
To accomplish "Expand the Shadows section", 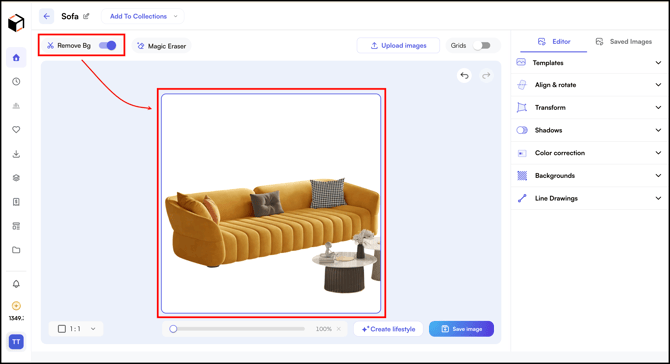I will (x=588, y=130).
